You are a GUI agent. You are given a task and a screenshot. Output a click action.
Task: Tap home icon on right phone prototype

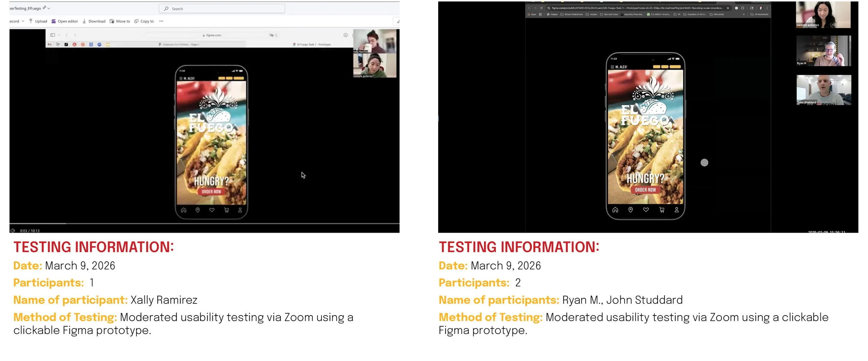(615, 210)
